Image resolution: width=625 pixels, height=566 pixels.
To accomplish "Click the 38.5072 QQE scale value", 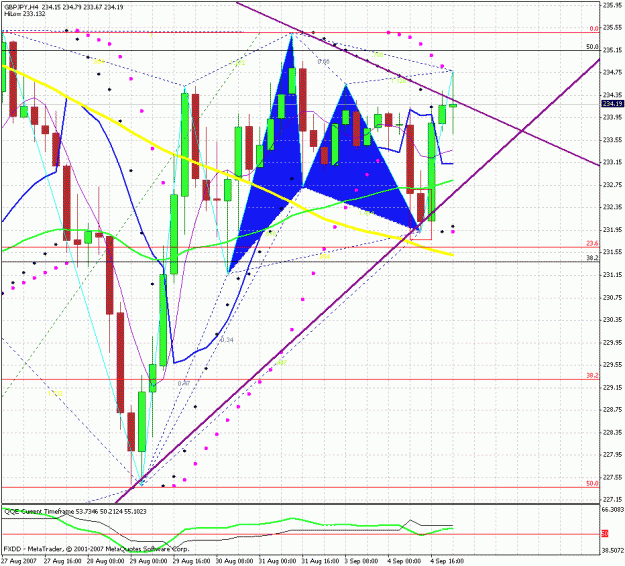I will [613, 550].
